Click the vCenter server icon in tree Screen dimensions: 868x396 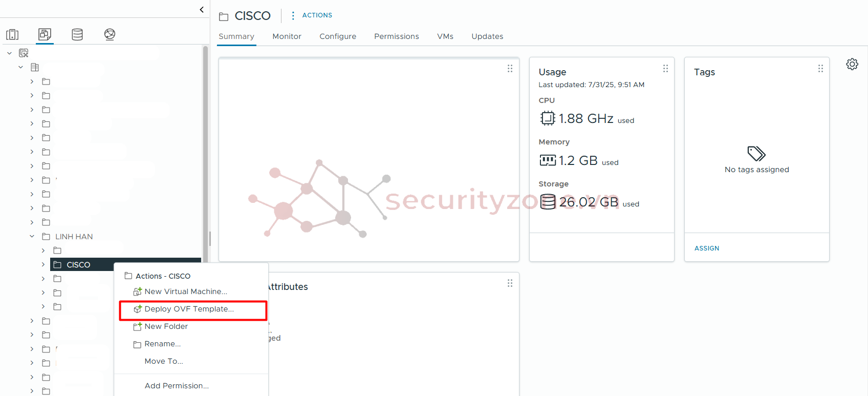pyautogui.click(x=24, y=53)
